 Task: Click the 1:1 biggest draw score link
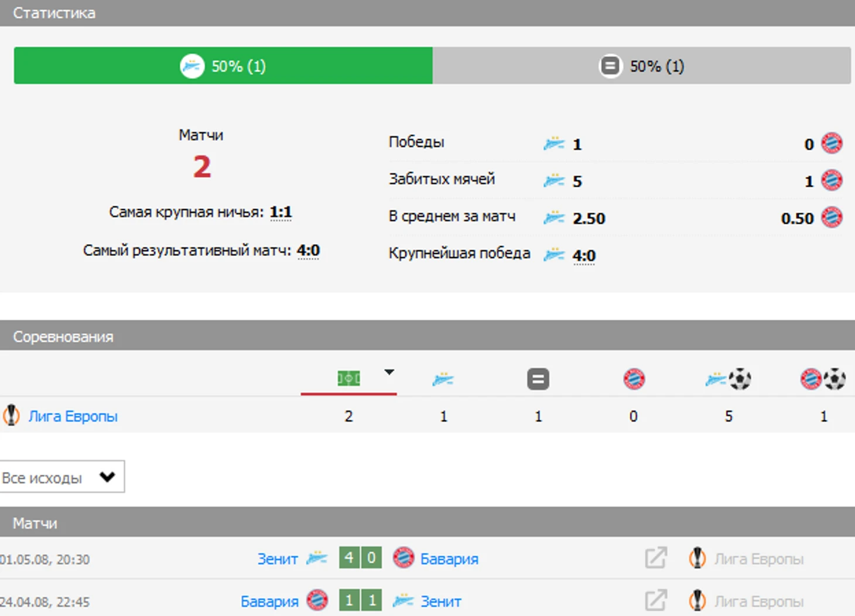click(281, 212)
